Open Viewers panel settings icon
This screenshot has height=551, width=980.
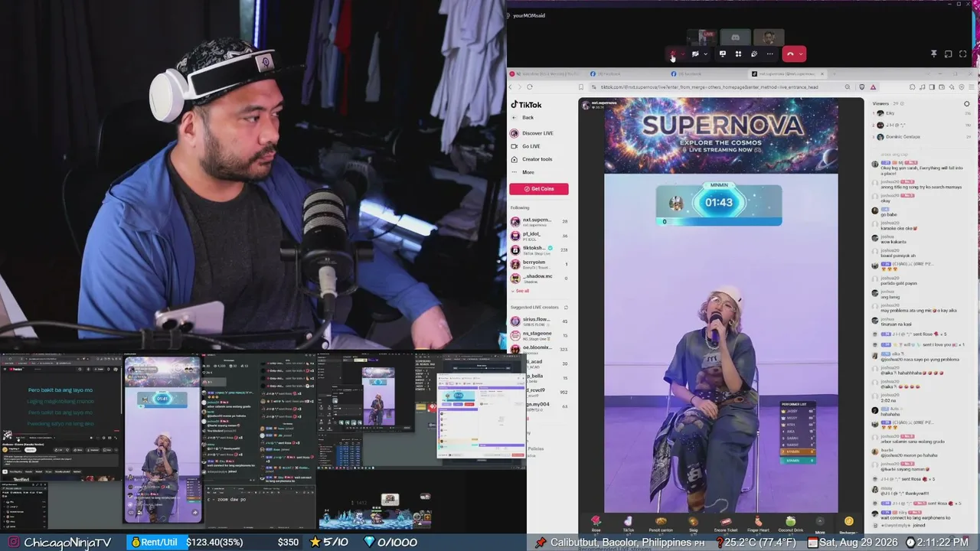[966, 104]
